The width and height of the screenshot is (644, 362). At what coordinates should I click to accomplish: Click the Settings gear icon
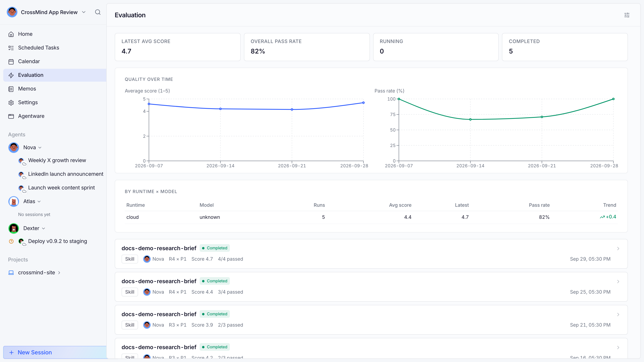coord(11,102)
